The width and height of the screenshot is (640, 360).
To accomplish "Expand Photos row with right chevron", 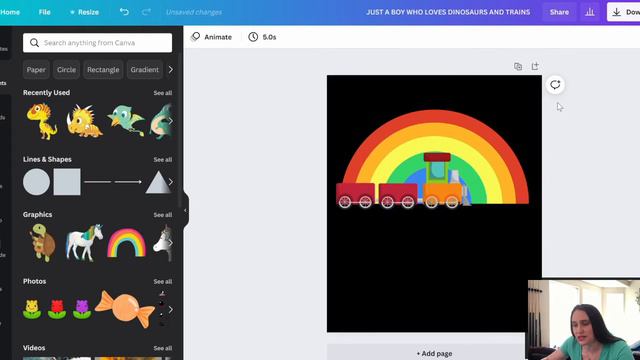I will (x=171, y=309).
